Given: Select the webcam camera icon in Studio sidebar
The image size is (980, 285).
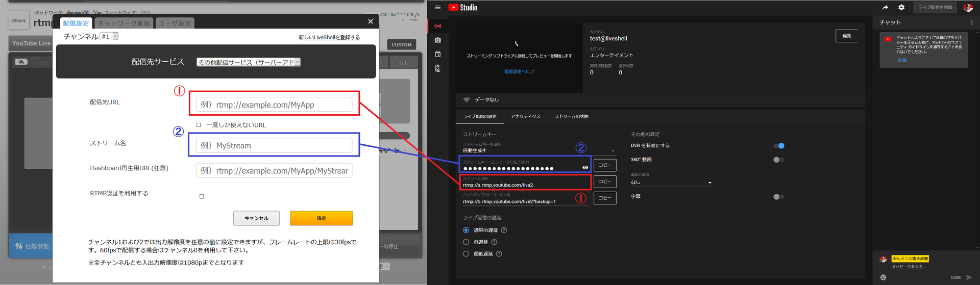Looking at the screenshot, I should (x=437, y=40).
